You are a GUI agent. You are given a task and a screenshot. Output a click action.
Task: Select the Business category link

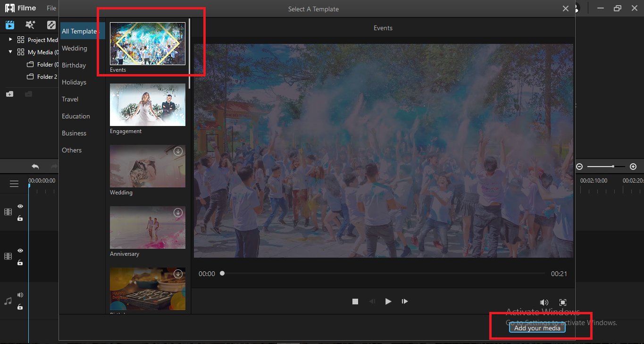point(74,133)
